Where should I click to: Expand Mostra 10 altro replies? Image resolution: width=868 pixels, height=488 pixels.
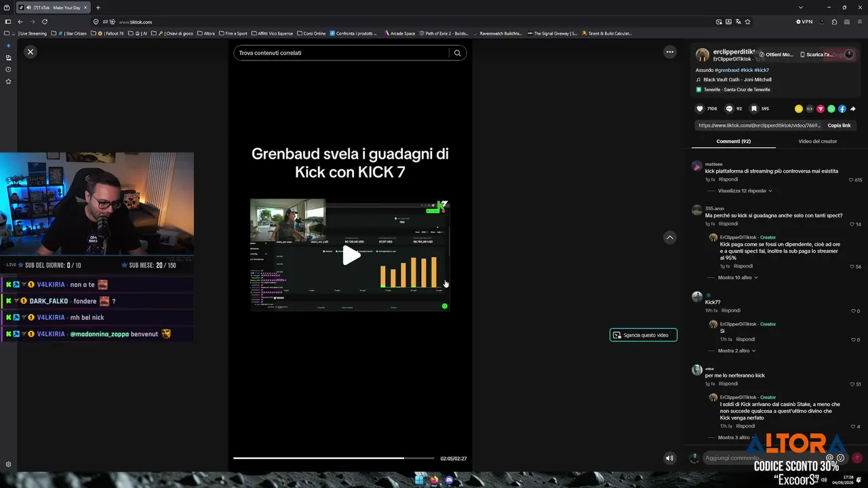pos(738,278)
